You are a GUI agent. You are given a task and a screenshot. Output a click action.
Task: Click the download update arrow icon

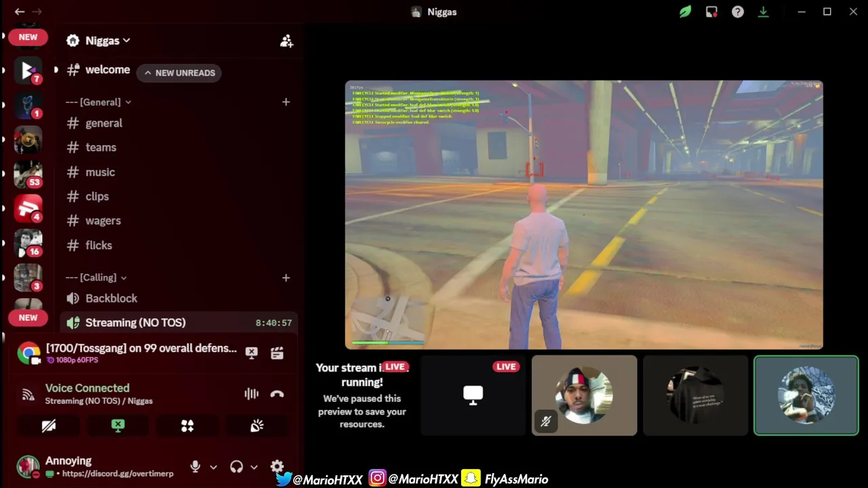pos(764,12)
